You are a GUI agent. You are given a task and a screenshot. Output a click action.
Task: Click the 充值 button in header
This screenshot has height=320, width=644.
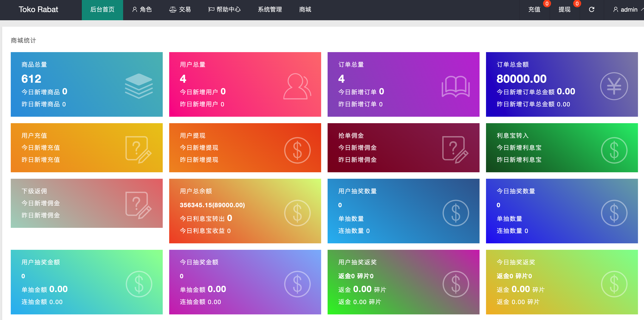[534, 9]
